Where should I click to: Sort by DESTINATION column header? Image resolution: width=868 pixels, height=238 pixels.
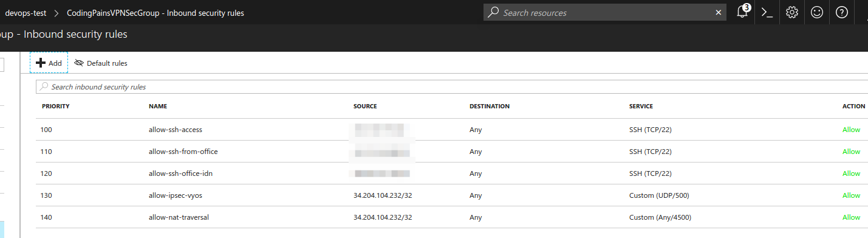click(490, 107)
